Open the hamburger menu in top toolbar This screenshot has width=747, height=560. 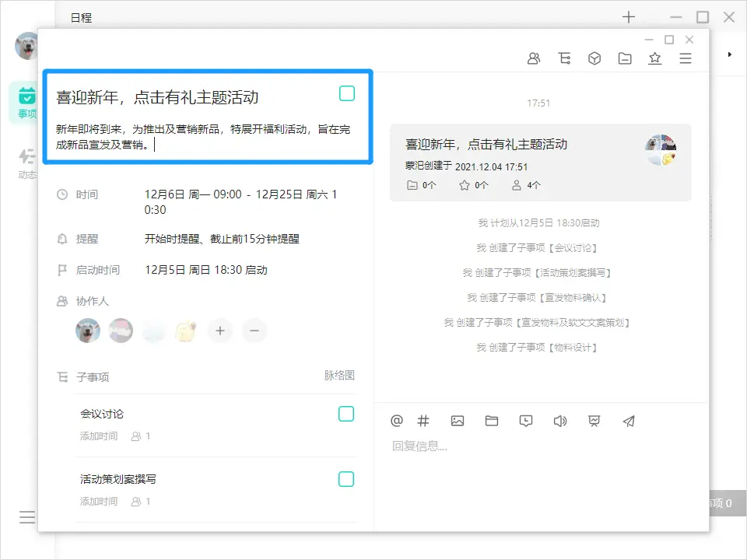point(686,58)
